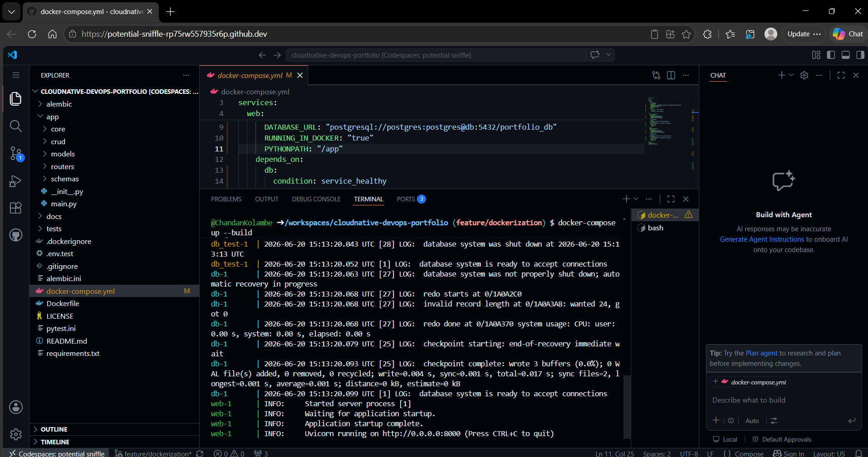The image size is (868, 457).
Task: Close the terminal panel
Action: 686,199
